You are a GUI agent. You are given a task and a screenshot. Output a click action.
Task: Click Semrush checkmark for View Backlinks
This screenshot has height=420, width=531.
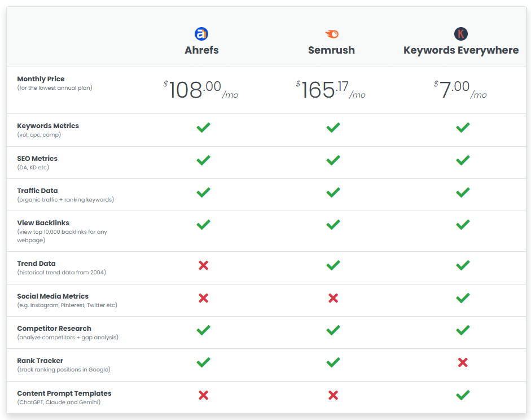[x=333, y=225]
